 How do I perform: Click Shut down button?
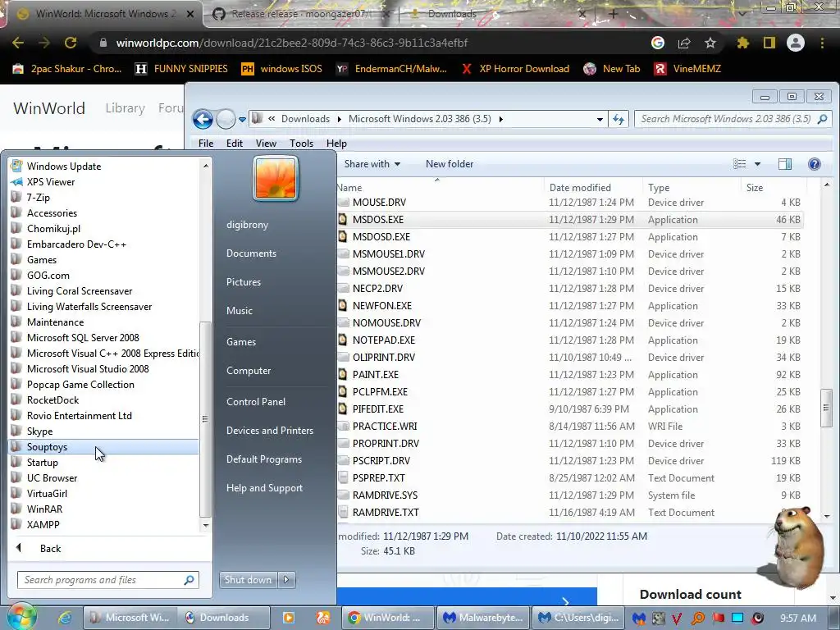248,580
